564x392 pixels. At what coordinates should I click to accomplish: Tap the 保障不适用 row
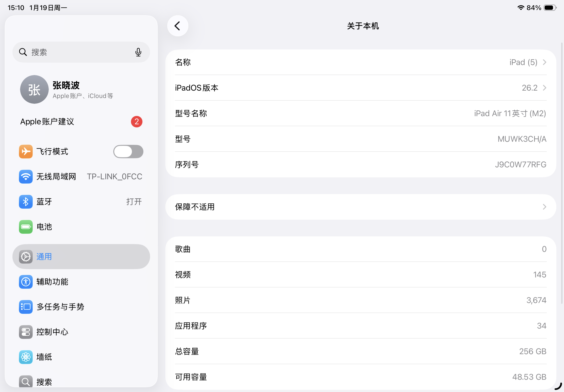pos(361,207)
